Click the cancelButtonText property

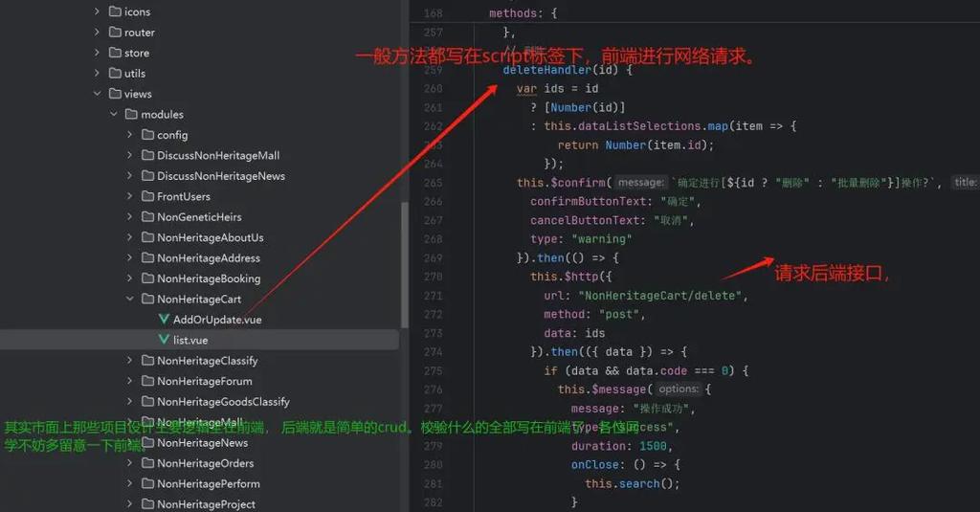click(x=585, y=220)
